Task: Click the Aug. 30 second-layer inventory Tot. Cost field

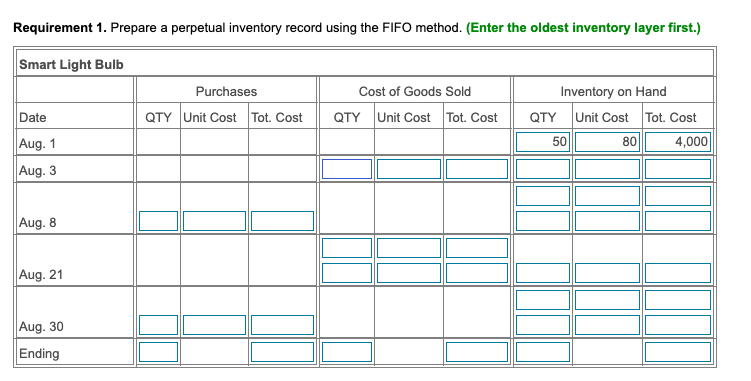Action: coord(677,325)
